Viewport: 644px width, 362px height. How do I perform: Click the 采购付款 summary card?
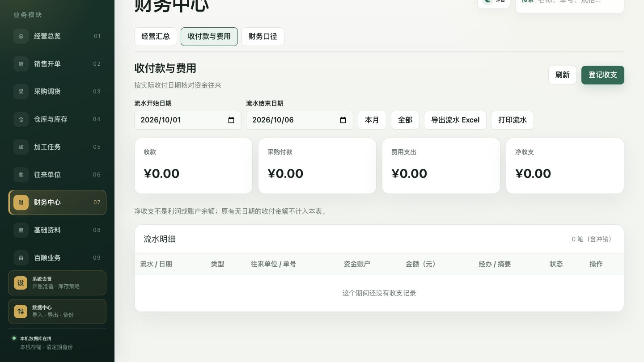click(x=317, y=166)
